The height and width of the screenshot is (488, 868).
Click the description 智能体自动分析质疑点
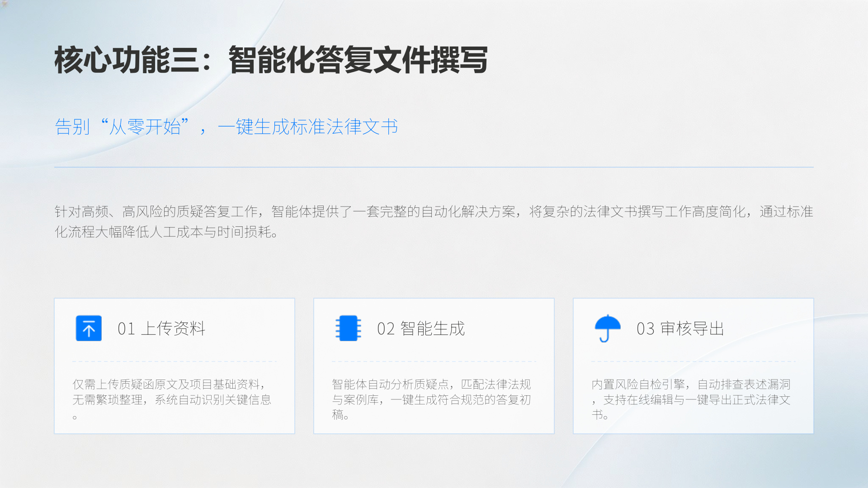pyautogui.click(x=431, y=399)
